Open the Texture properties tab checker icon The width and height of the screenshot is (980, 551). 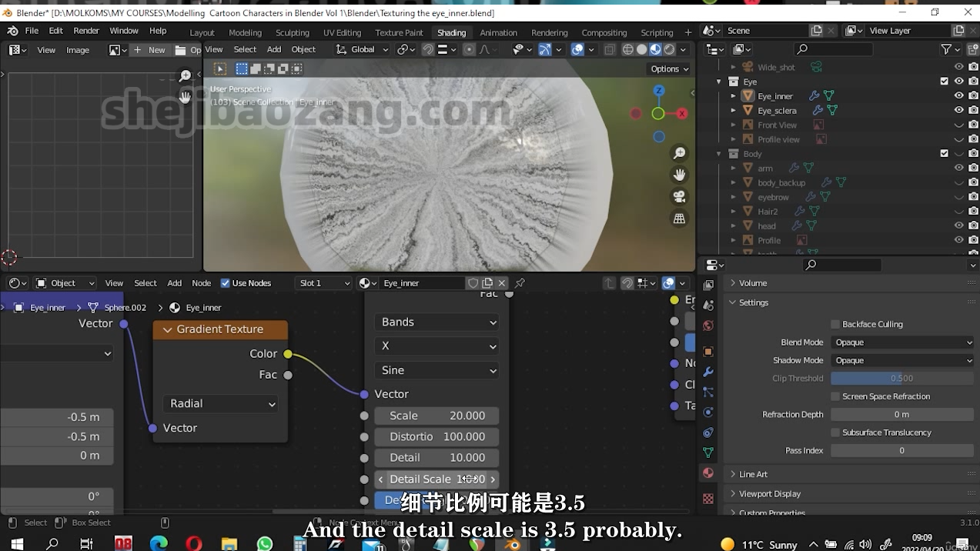[708, 499]
